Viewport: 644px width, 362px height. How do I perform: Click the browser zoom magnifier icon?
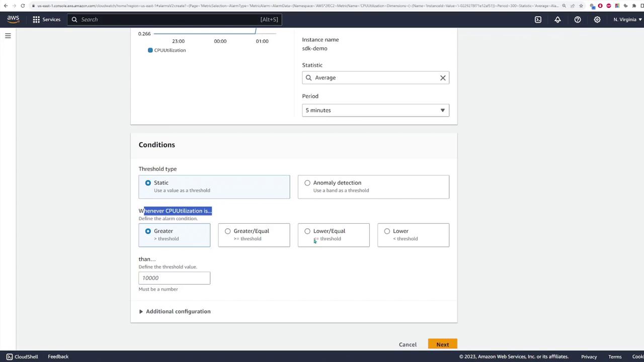coord(564,6)
